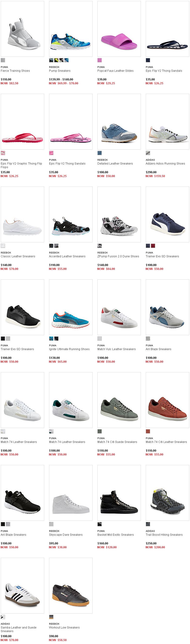Screen dimensions: 190x644
Task: Choose the rust swatch for Match 74 Citi Leather
Action: click(148, 431)
